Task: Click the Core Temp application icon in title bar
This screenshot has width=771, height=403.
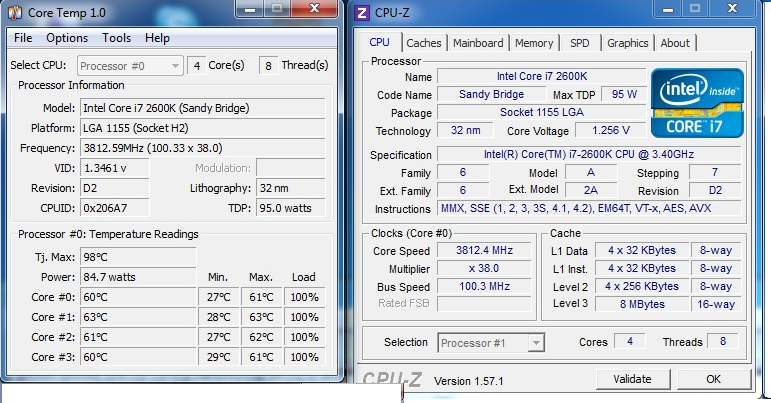Action: click(15, 12)
